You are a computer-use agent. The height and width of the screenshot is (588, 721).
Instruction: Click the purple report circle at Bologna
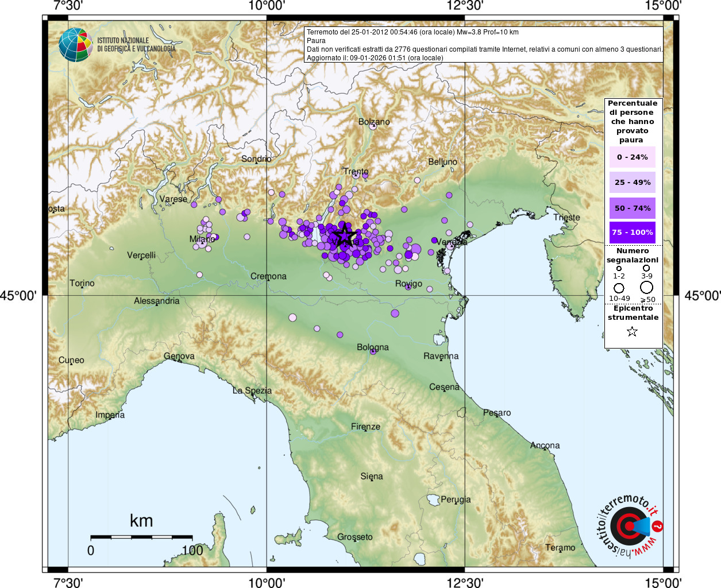coord(373,351)
